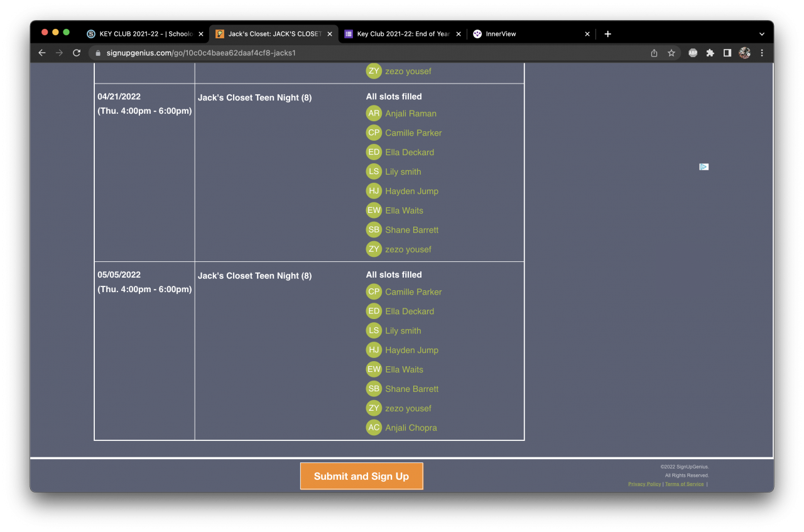Select the name Anjali Raman
The width and height of the screenshot is (804, 532).
411,114
